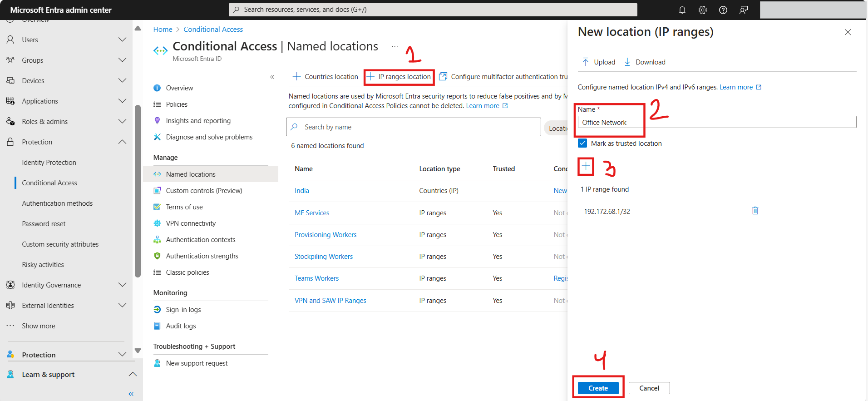Click the VPN connectivity gear icon
Viewport: 868px width, 401px height.
(x=157, y=223)
